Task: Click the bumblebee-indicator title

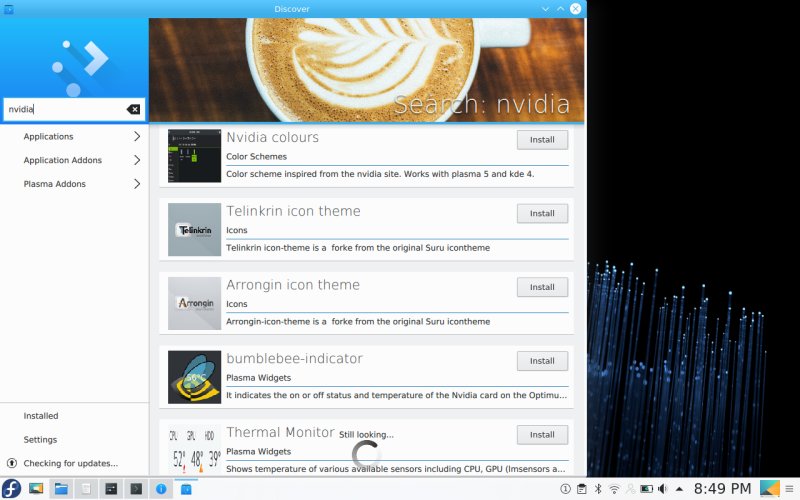Action: click(294, 359)
